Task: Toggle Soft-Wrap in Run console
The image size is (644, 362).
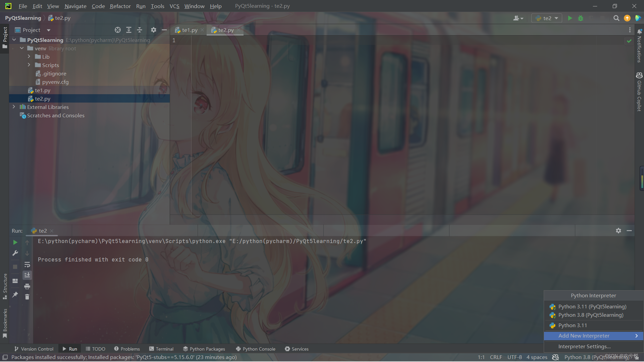Action: (x=27, y=264)
